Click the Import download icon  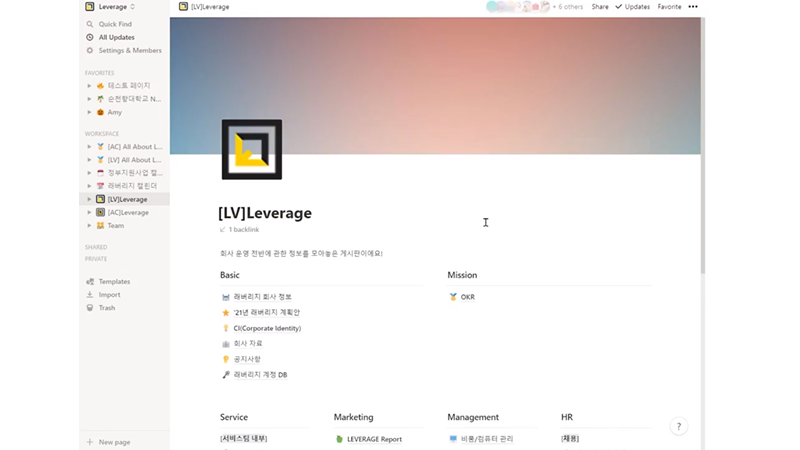[90, 295]
